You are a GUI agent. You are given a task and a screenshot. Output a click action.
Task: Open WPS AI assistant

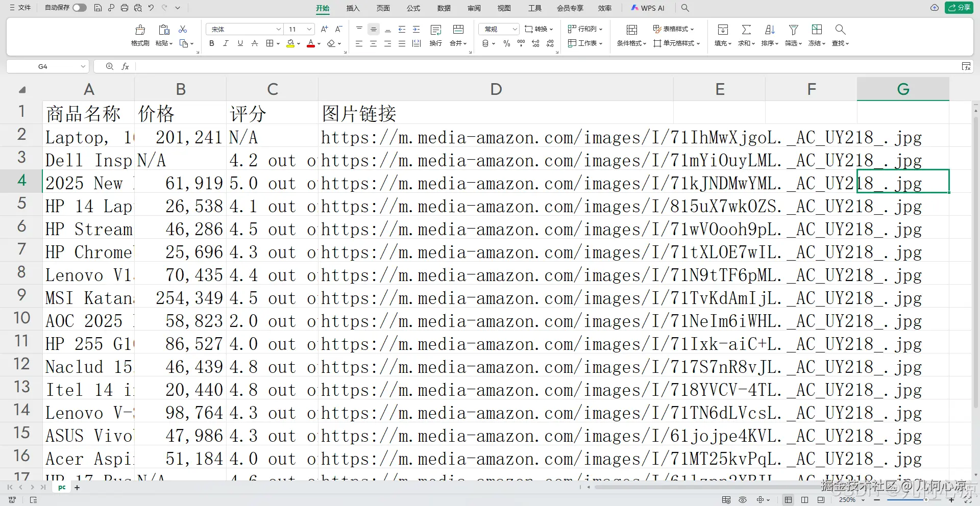pyautogui.click(x=648, y=8)
